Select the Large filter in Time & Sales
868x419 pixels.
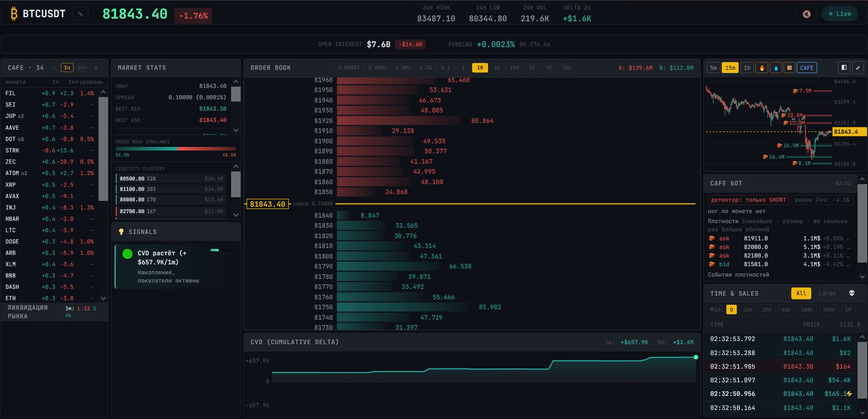coord(827,293)
